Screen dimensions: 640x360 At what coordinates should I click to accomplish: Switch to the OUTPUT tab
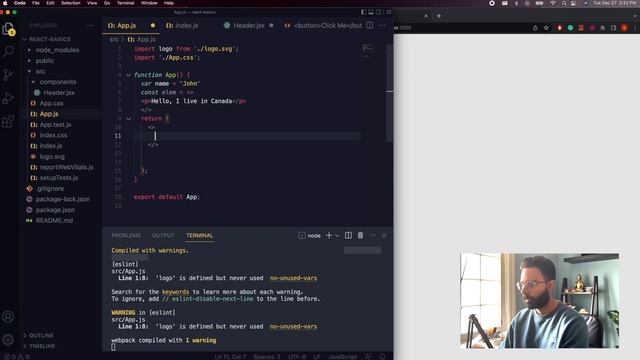pos(163,236)
